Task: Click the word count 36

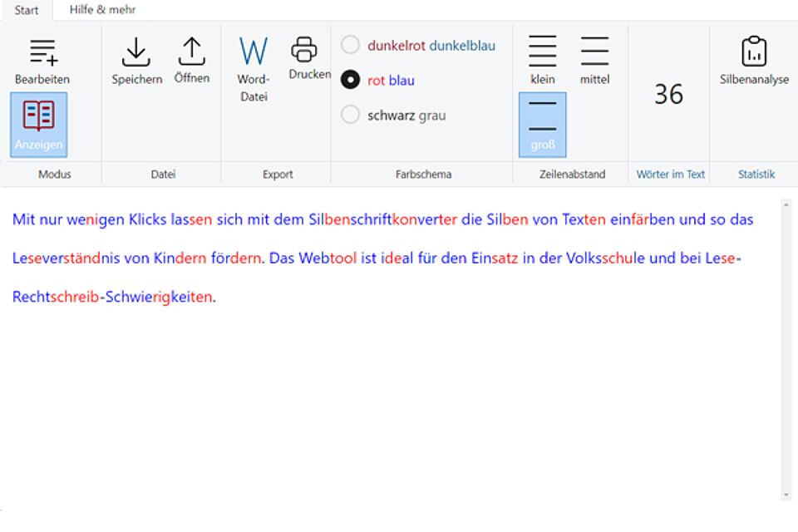Action: coord(668,94)
